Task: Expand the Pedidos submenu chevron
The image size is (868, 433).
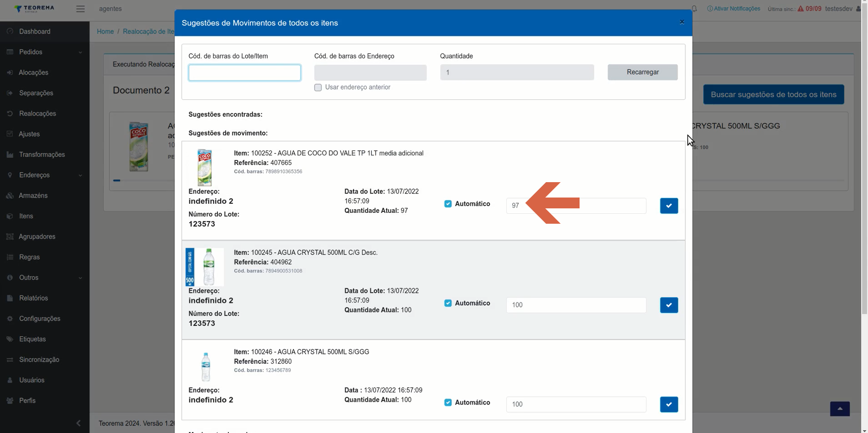Action: [80, 52]
